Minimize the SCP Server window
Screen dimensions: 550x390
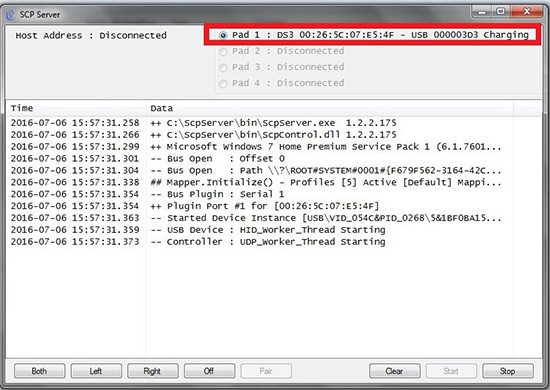point(482,12)
